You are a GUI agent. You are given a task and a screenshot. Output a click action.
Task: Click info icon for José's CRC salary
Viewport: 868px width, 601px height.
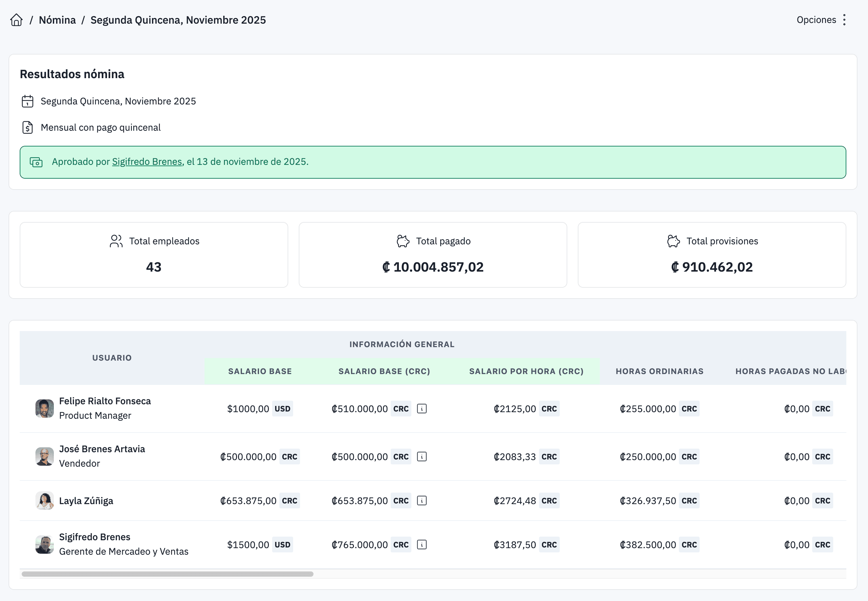pos(422,456)
